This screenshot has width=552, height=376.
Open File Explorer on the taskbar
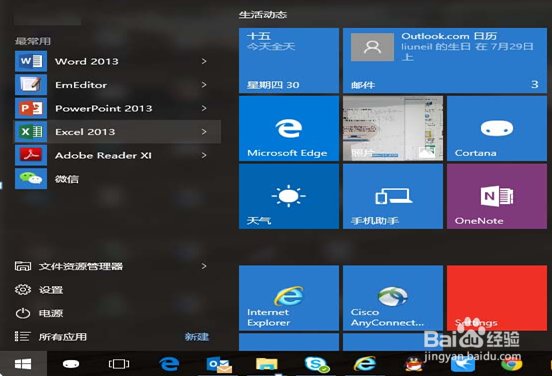pyautogui.click(x=266, y=364)
